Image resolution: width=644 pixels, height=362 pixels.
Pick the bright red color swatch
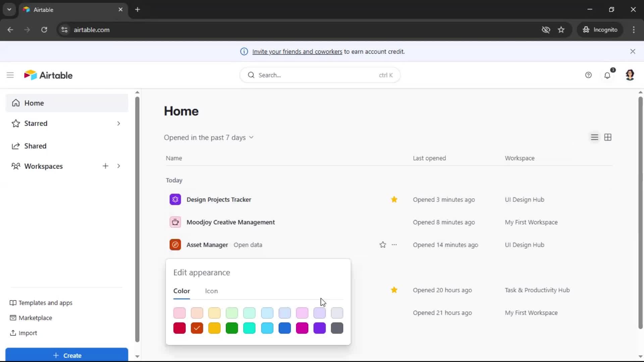pyautogui.click(x=179, y=328)
